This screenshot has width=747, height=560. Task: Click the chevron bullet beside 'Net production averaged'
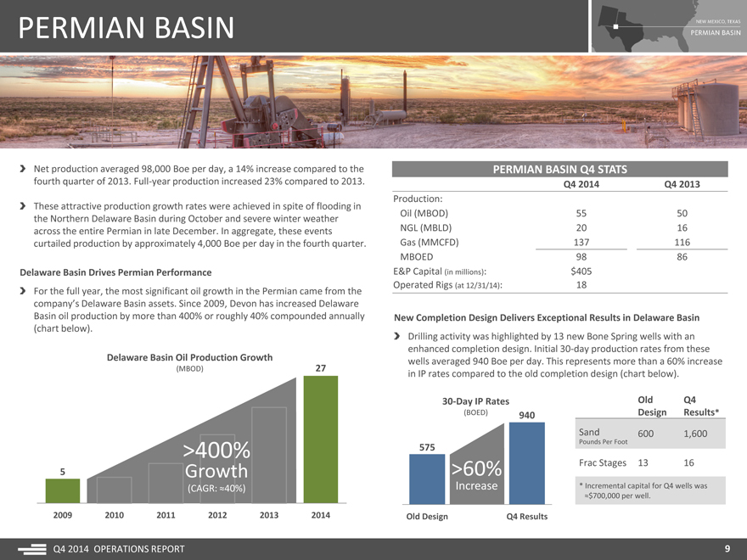point(22,169)
